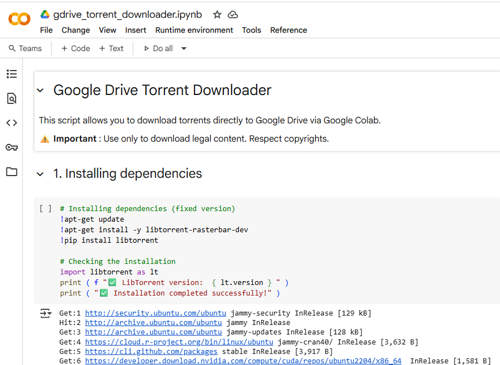Add a new Text cell
Screen dimensions: 500x365
pyautogui.click(x=111, y=48)
